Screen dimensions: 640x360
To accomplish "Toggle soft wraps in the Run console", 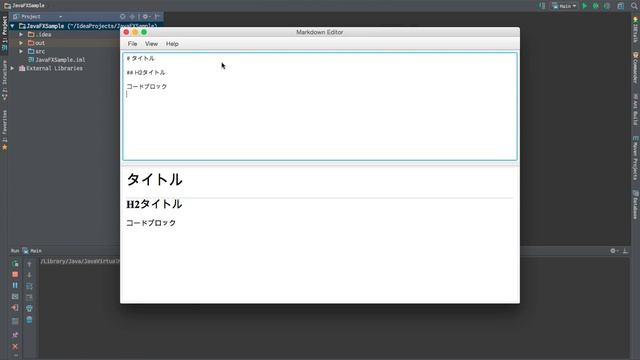I will 29,286.
